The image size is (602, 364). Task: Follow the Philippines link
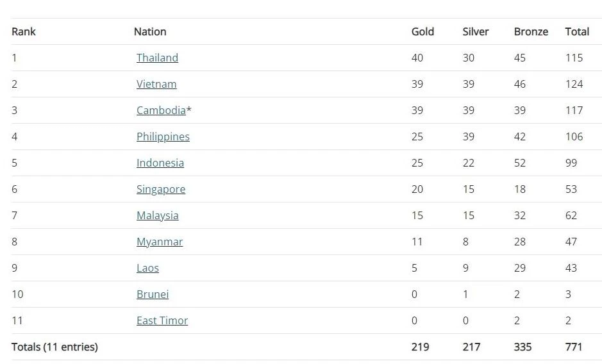pos(163,136)
